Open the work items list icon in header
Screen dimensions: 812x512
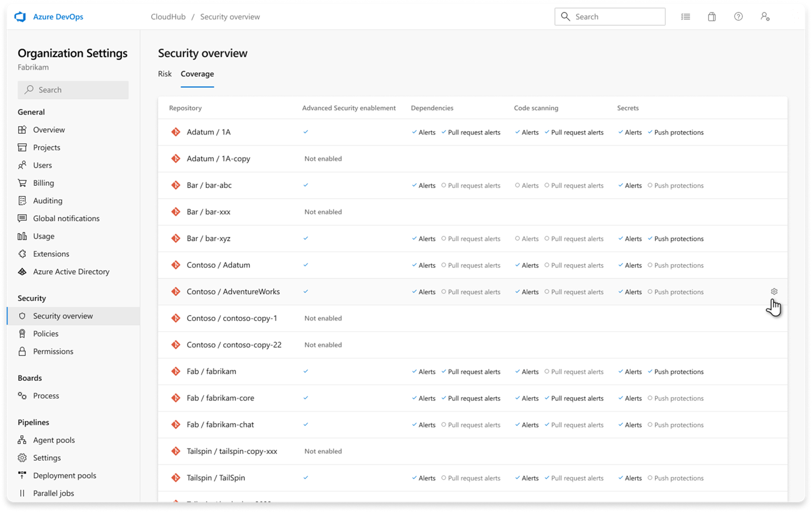(685, 17)
